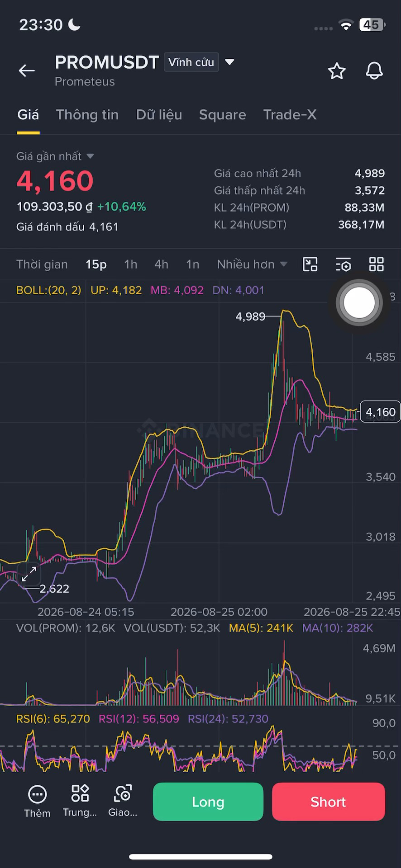Expand the dropdown arrow next to Vĩnh cửu
The image size is (401, 868).
[x=230, y=62]
